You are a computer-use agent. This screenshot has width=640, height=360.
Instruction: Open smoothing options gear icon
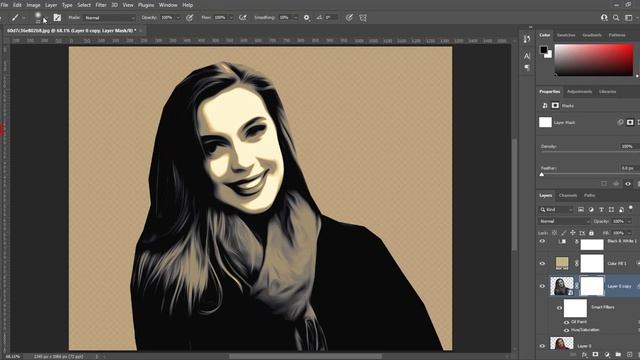click(307, 18)
